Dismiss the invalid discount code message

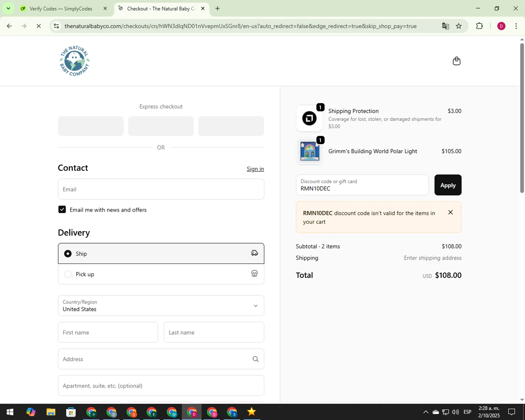pos(450,212)
